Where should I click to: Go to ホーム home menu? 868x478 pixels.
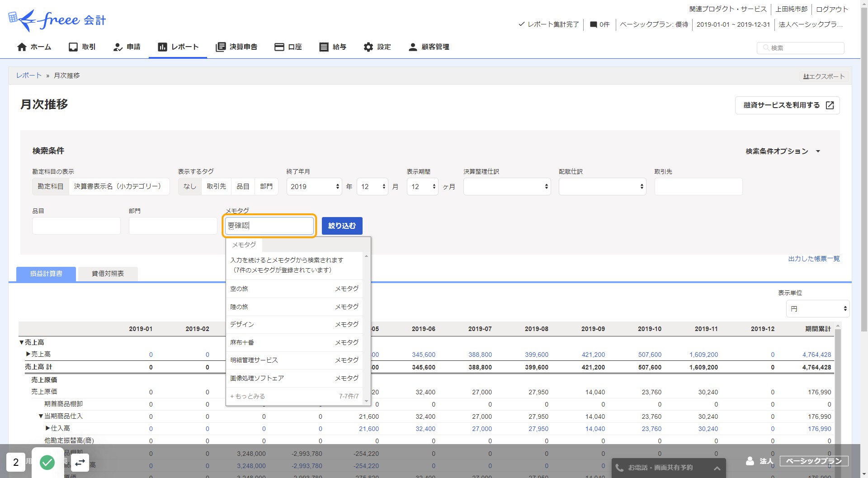pyautogui.click(x=34, y=47)
